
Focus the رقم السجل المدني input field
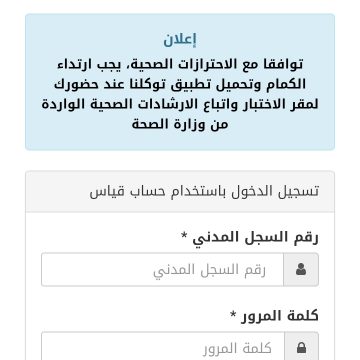pos(162,269)
